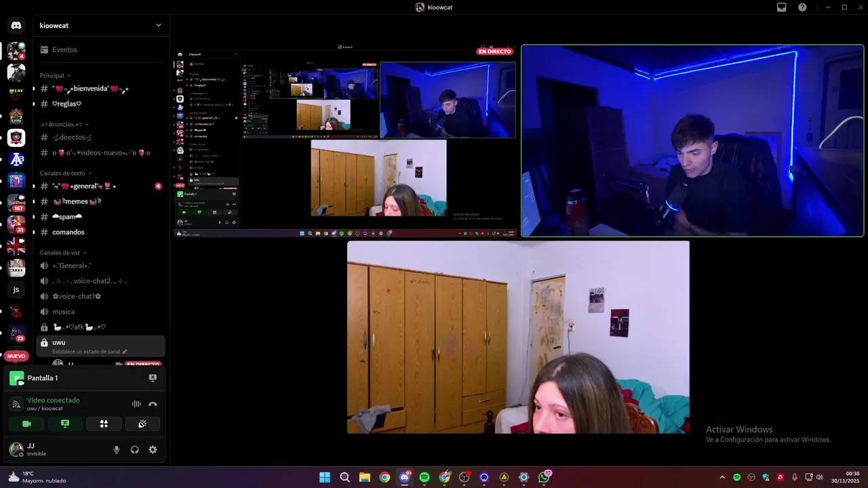
Task: Open Discord direct messages home icon
Action: click(x=16, y=25)
